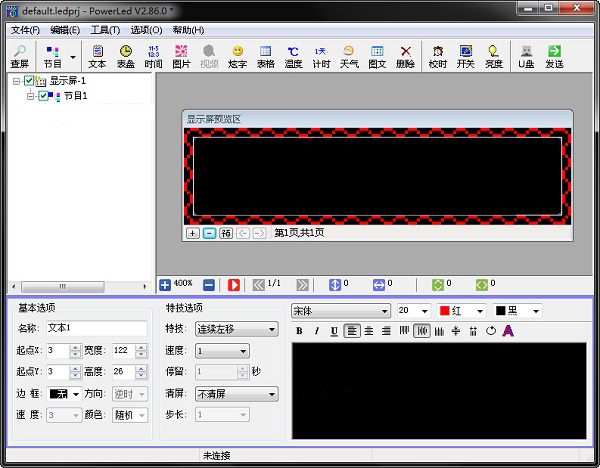Open the 速度 speed dropdown under 特技选项
This screenshot has width=600, height=468.
(x=222, y=351)
